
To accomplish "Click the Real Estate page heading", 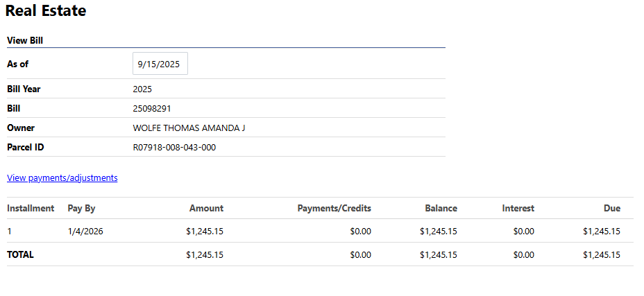I will pyautogui.click(x=46, y=11).
